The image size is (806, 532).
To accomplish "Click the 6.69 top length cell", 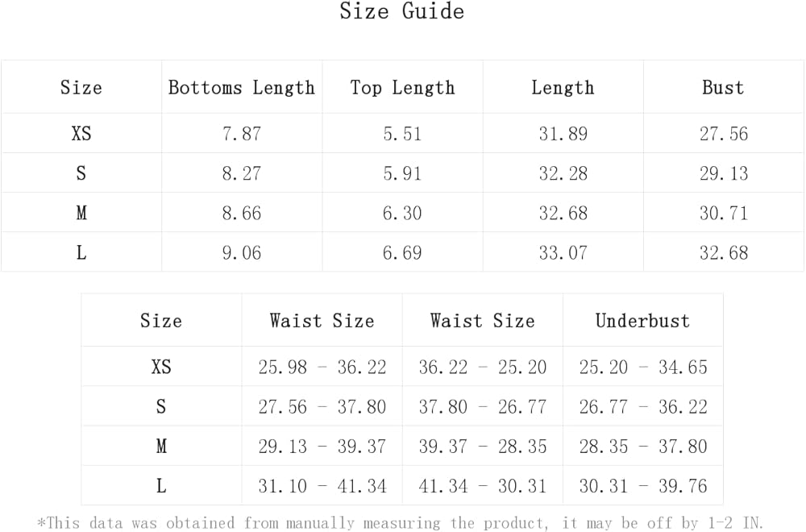I will [x=402, y=252].
